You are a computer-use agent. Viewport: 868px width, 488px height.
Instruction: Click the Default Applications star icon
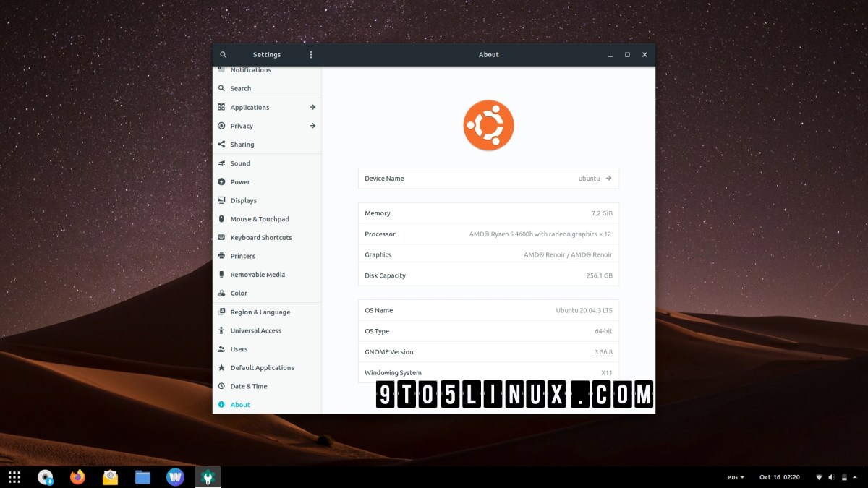tap(221, 368)
